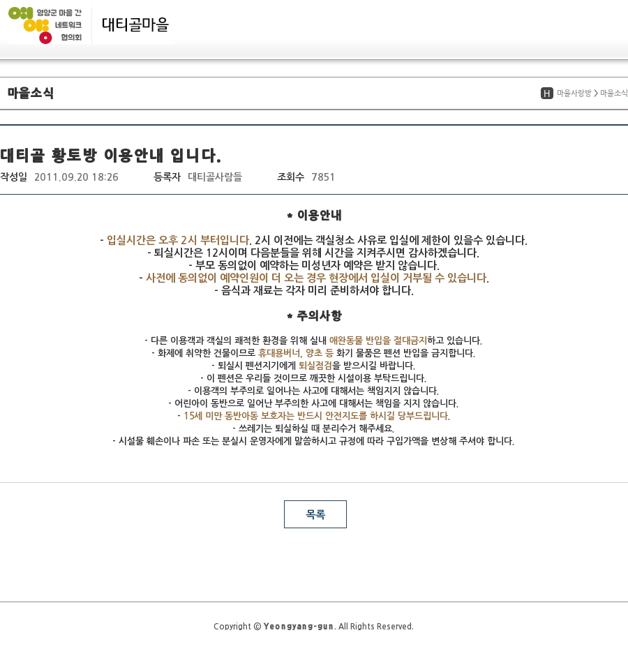The height and width of the screenshot is (672, 628).
Task: Click the star icon beside 주의사항 heading
Action: 290,316
